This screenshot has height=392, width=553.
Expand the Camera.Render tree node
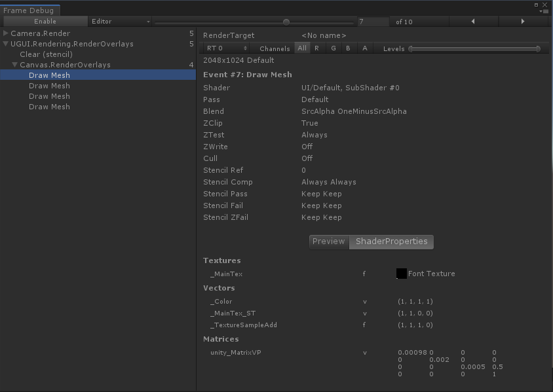click(x=6, y=33)
